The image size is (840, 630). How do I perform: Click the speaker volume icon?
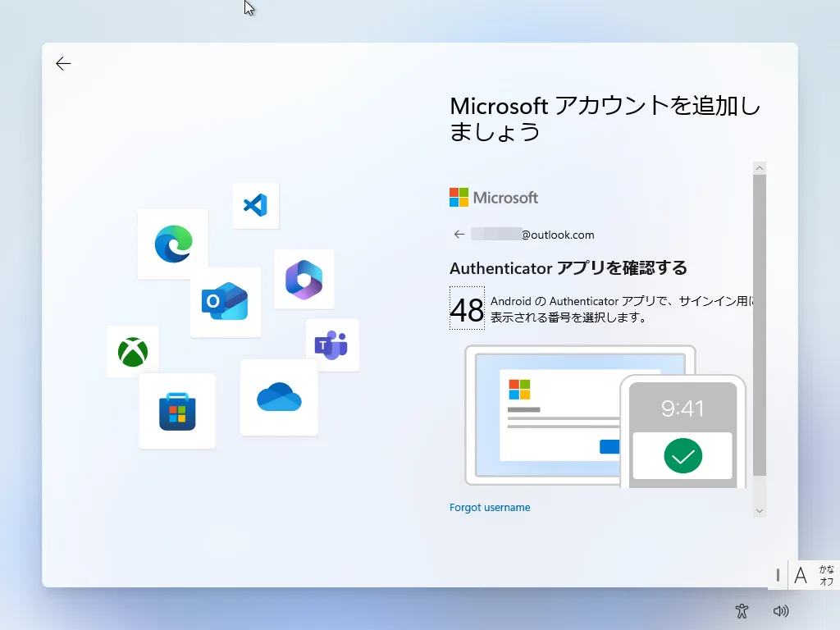coord(781,611)
